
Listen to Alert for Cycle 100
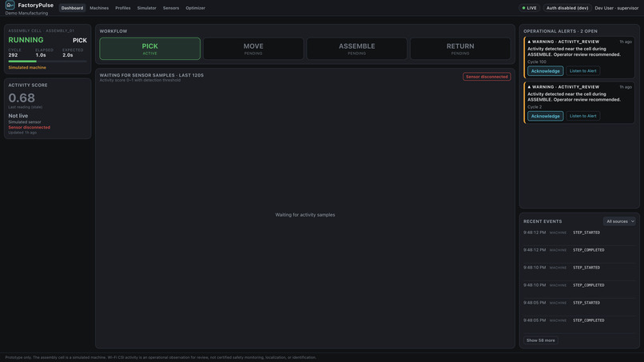click(x=582, y=71)
